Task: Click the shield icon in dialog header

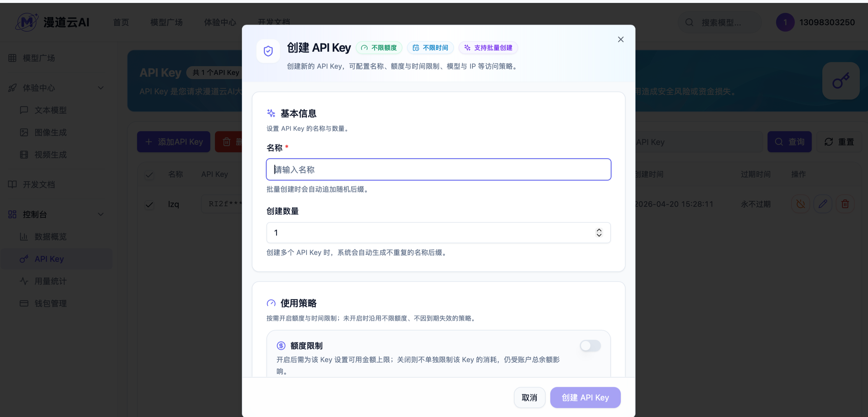Action: (x=268, y=51)
